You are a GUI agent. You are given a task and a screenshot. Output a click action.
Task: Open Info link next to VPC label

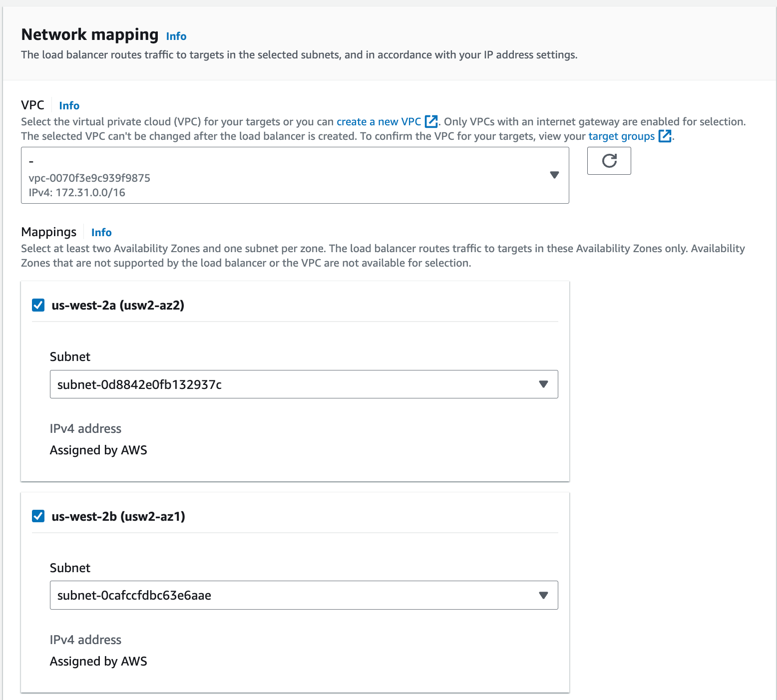(69, 106)
